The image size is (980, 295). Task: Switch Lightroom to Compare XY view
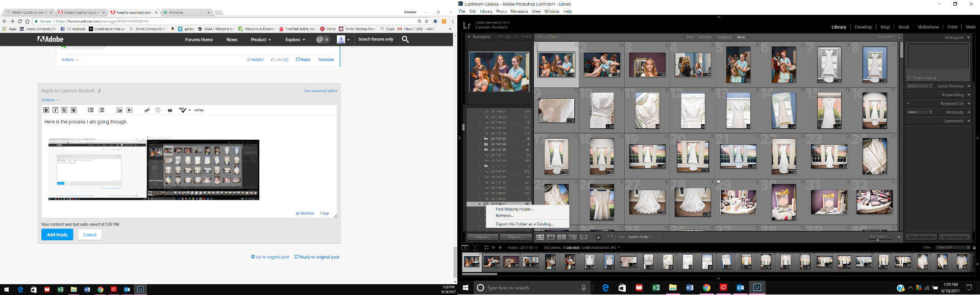coord(562,237)
